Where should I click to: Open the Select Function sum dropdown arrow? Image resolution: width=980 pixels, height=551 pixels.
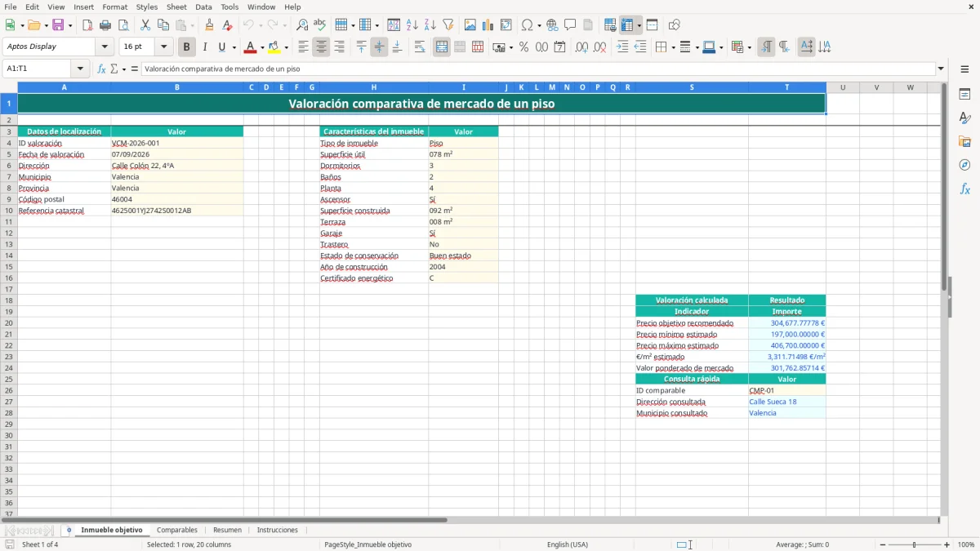pos(123,69)
